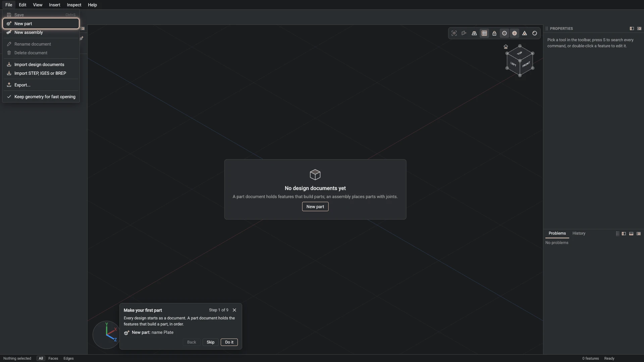Open the View menu
This screenshot has width=644, height=362.
click(38, 5)
